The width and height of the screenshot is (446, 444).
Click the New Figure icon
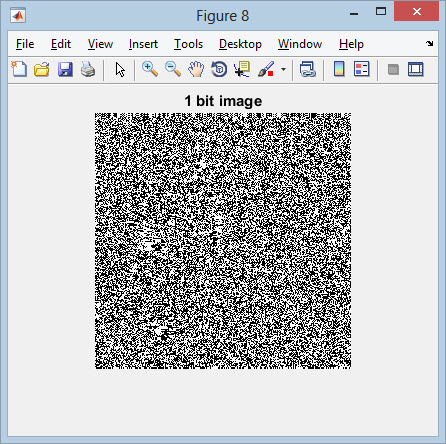pyautogui.click(x=19, y=69)
